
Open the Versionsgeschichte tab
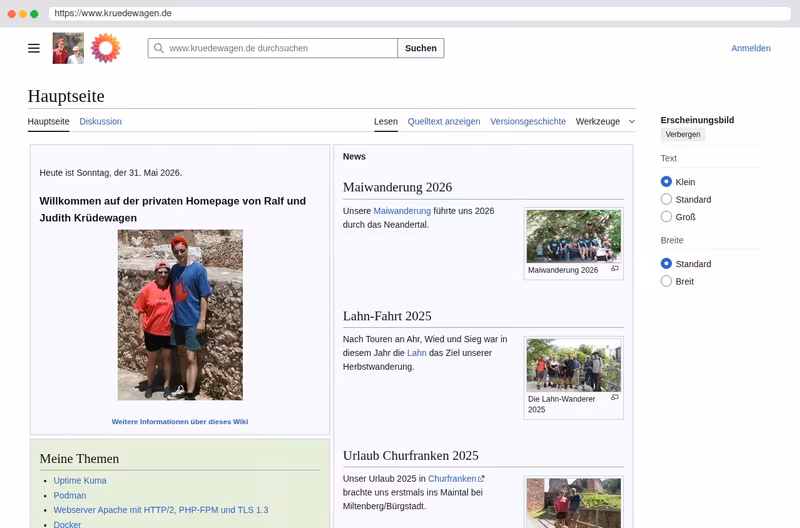(528, 121)
